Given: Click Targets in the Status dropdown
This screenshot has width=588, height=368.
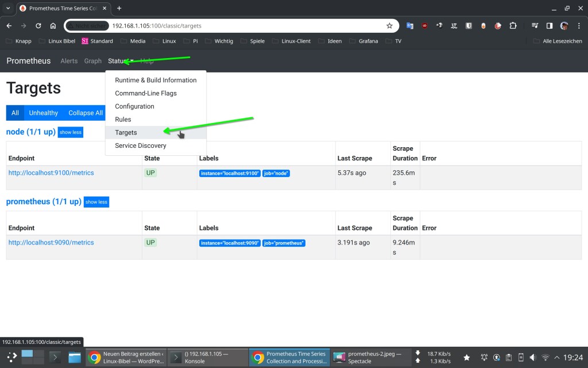Looking at the screenshot, I should tap(156, 133).
